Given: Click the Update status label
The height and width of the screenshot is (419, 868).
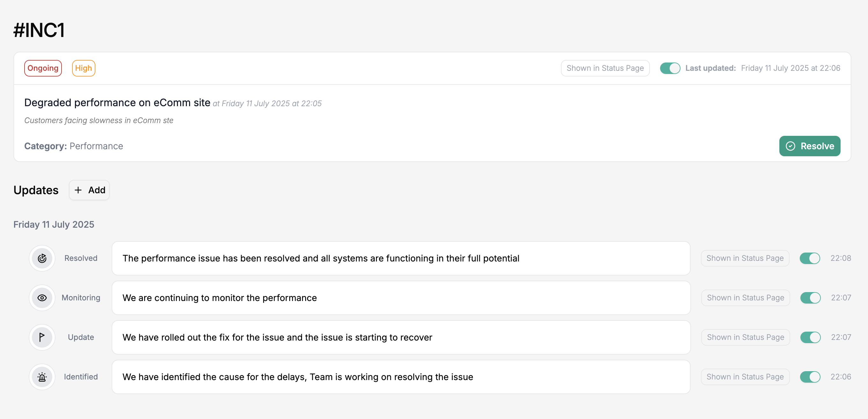Looking at the screenshot, I should (81, 337).
